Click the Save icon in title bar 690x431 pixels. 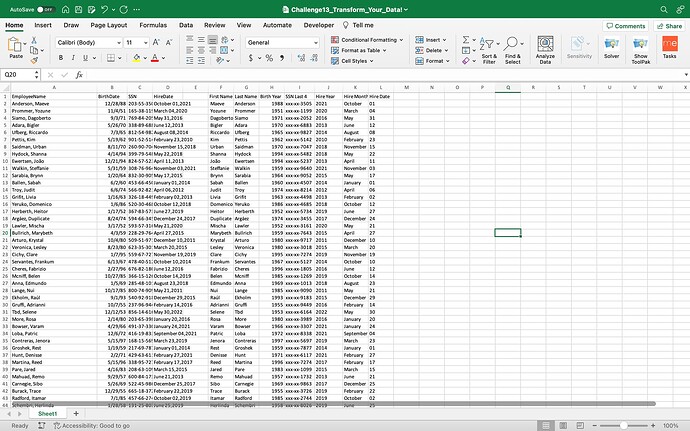(x=78, y=9)
